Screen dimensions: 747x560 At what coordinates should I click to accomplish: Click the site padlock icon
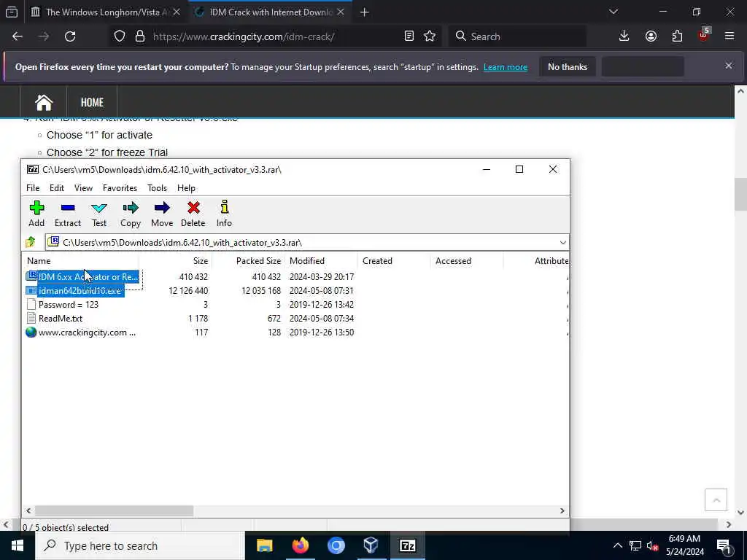point(140,36)
